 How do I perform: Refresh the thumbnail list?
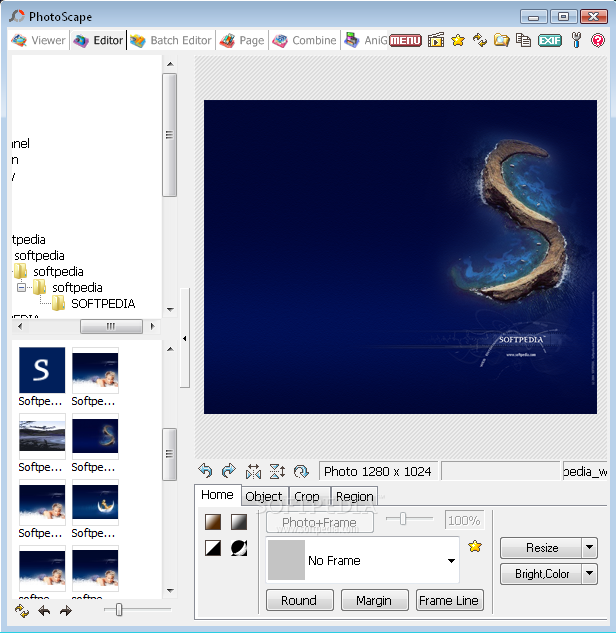point(22,611)
